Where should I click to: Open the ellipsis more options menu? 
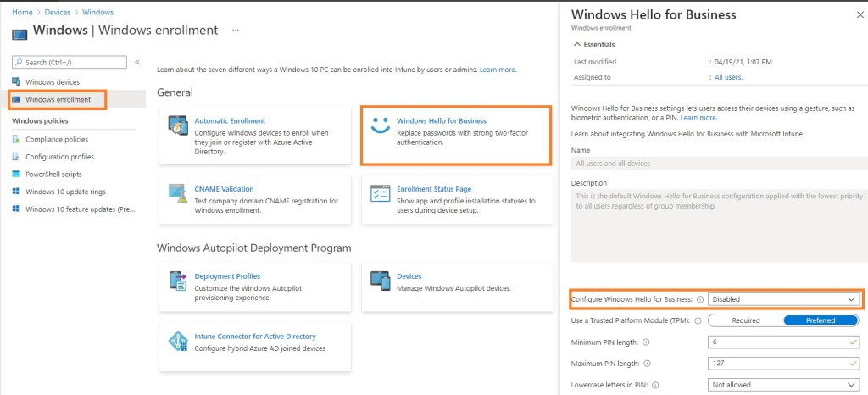pos(236,30)
